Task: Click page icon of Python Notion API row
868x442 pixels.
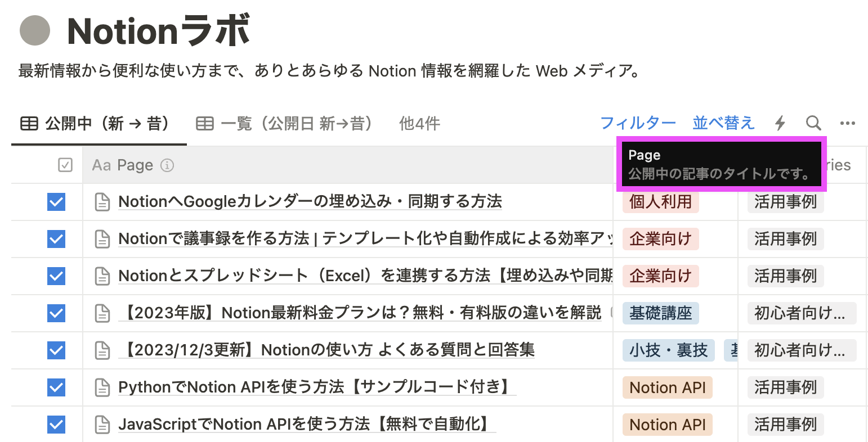Action: 102,387
